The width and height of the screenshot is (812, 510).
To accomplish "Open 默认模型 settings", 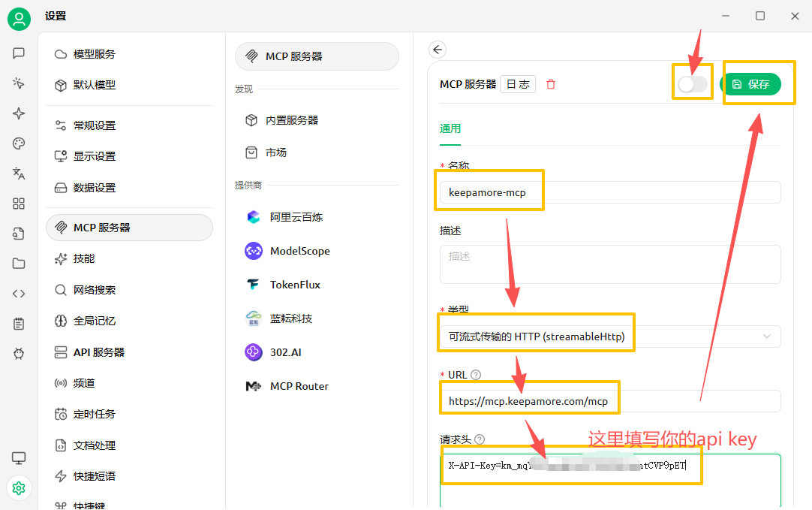I will 130,85.
